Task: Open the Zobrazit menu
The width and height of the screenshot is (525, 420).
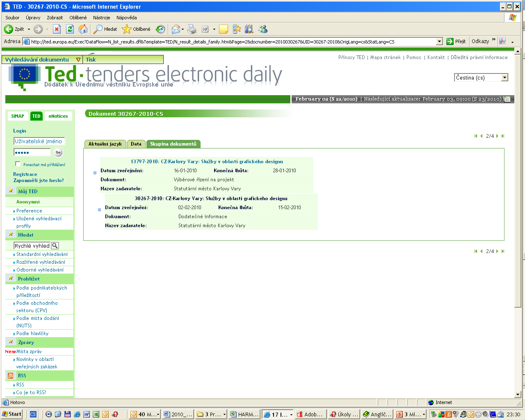Action: tap(55, 18)
